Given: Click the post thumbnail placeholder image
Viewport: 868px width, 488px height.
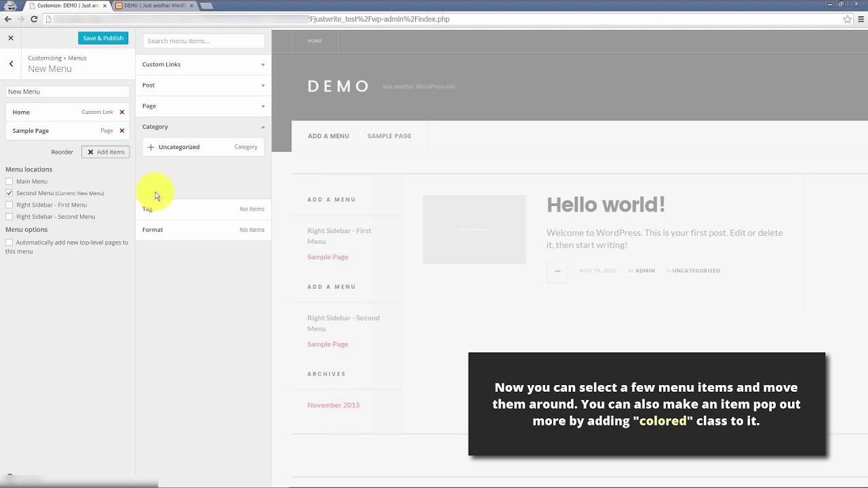Looking at the screenshot, I should 474,230.
